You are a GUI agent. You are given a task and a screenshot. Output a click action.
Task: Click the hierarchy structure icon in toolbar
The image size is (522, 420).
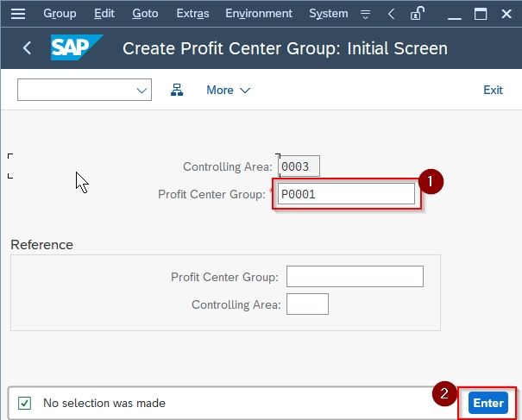[x=177, y=90]
